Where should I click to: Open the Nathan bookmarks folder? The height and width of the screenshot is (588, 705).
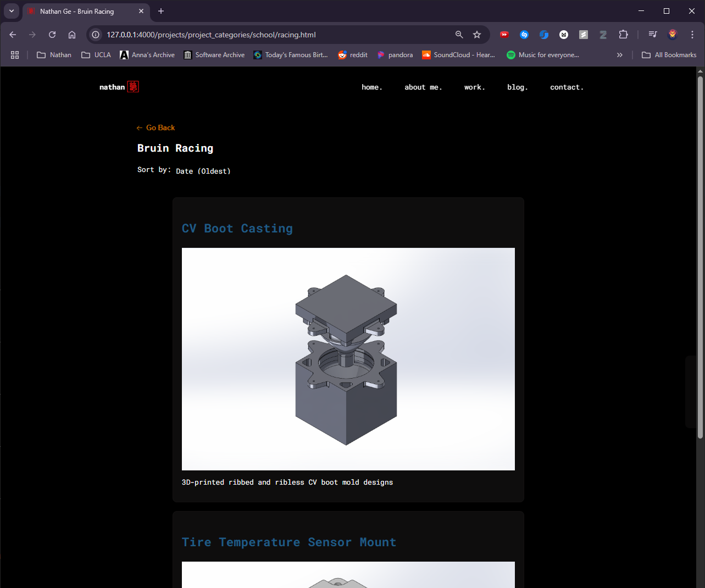point(54,55)
